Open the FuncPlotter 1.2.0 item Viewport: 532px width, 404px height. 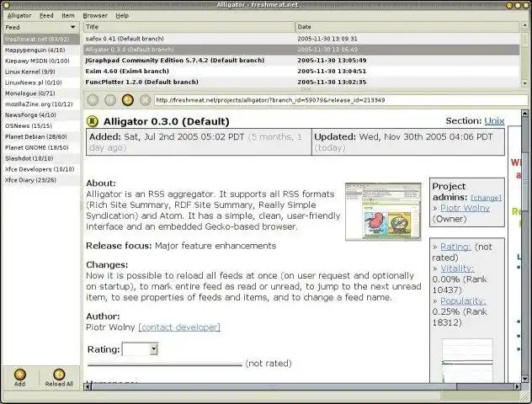coord(301,82)
